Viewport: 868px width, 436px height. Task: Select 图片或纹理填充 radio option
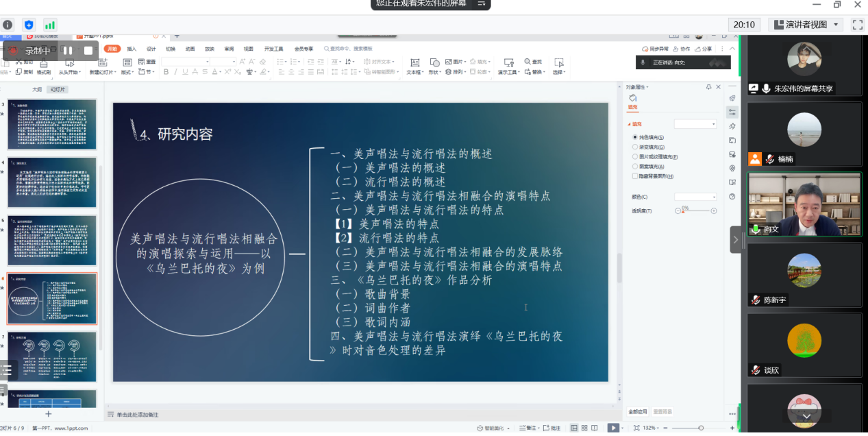click(634, 156)
